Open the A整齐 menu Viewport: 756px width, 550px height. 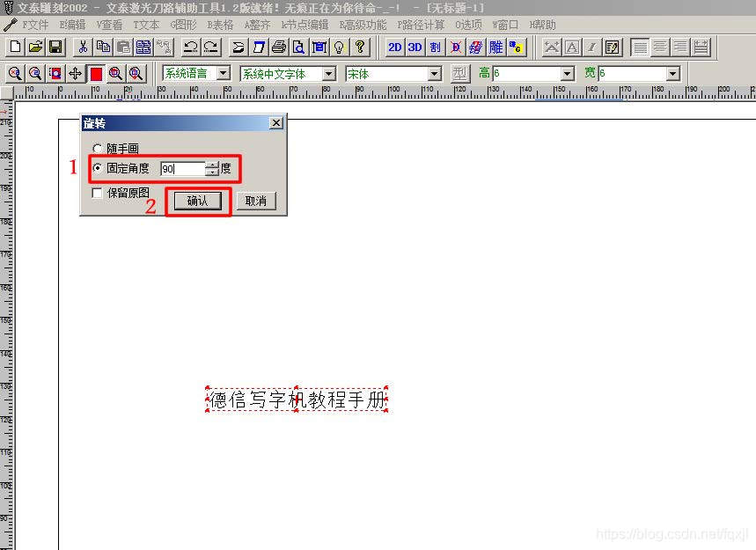point(258,25)
